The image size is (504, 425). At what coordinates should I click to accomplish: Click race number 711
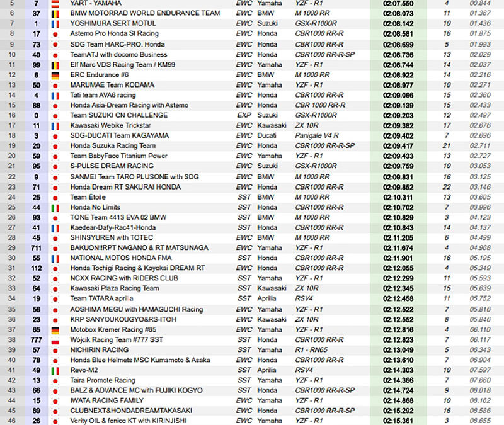37,248
